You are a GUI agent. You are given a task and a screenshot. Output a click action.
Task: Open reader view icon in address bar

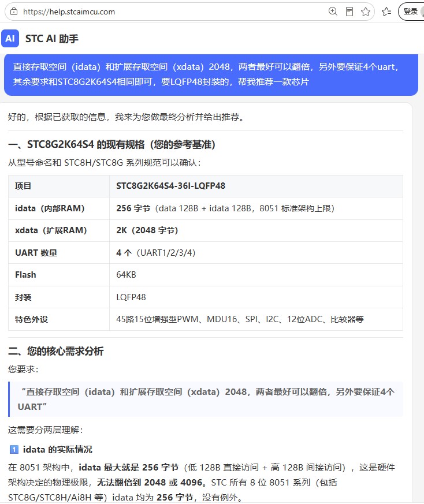[349, 12]
